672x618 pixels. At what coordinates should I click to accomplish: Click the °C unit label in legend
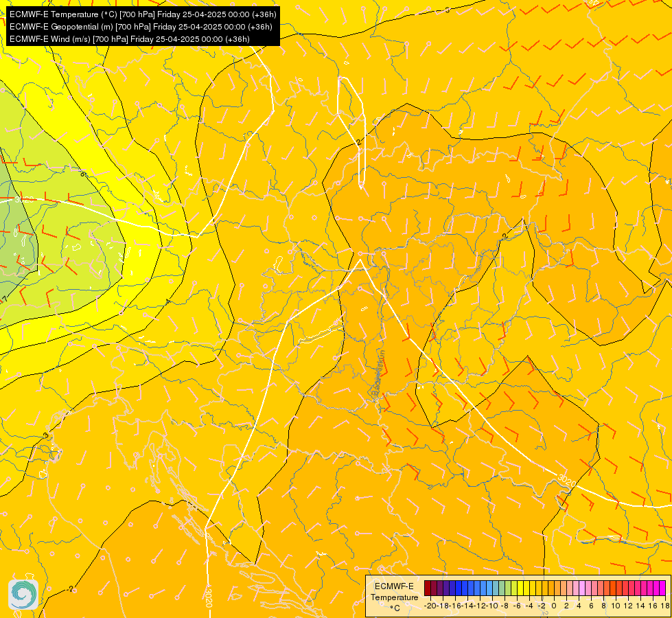tap(395, 608)
